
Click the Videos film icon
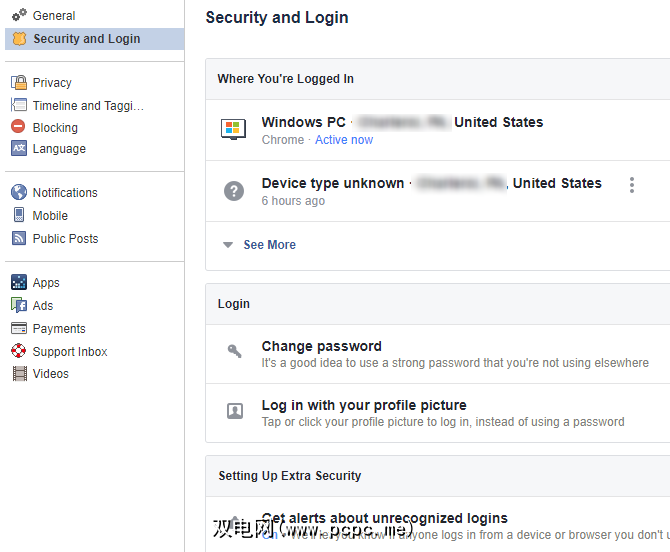(19, 374)
